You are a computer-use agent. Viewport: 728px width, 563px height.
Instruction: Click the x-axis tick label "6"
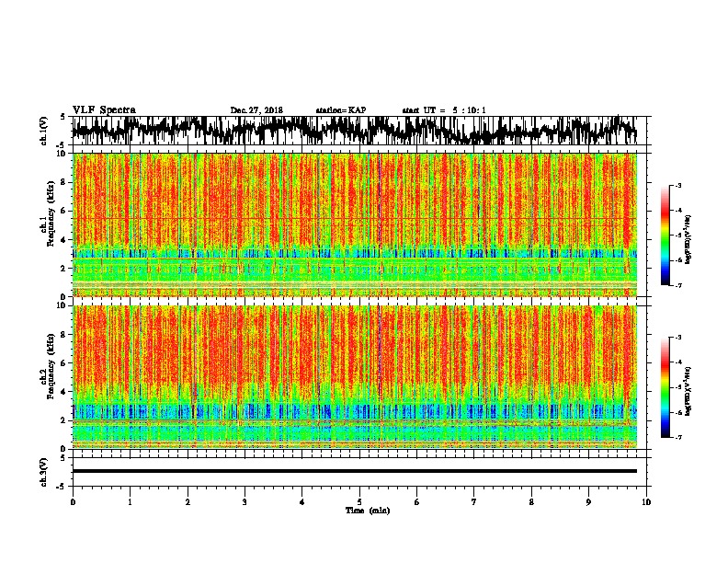417,501
